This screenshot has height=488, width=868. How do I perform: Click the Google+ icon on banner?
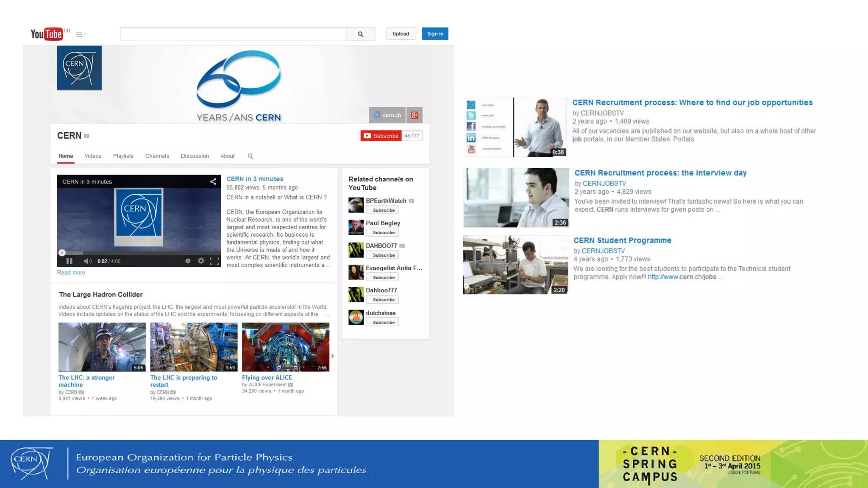[414, 115]
